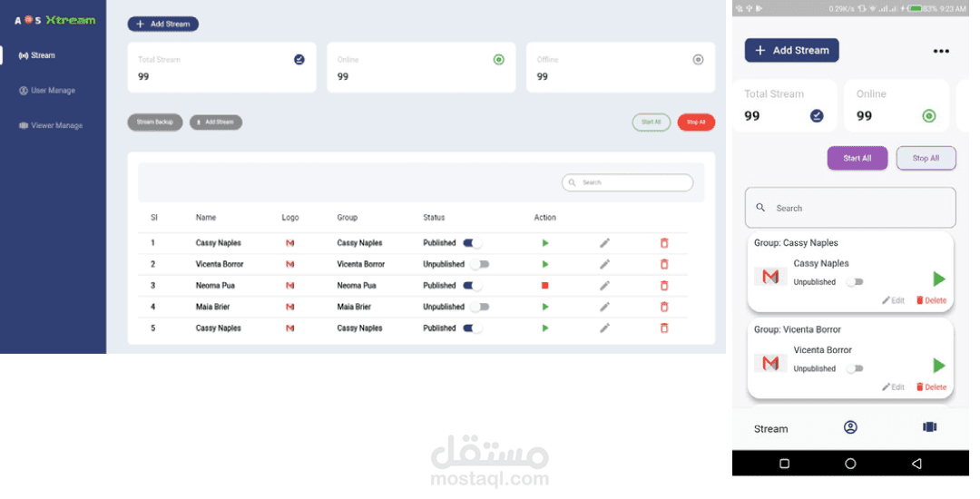This screenshot has width=980, height=499.
Task: Click the Total Stream checkmark icon on desktop card
Action: click(299, 59)
